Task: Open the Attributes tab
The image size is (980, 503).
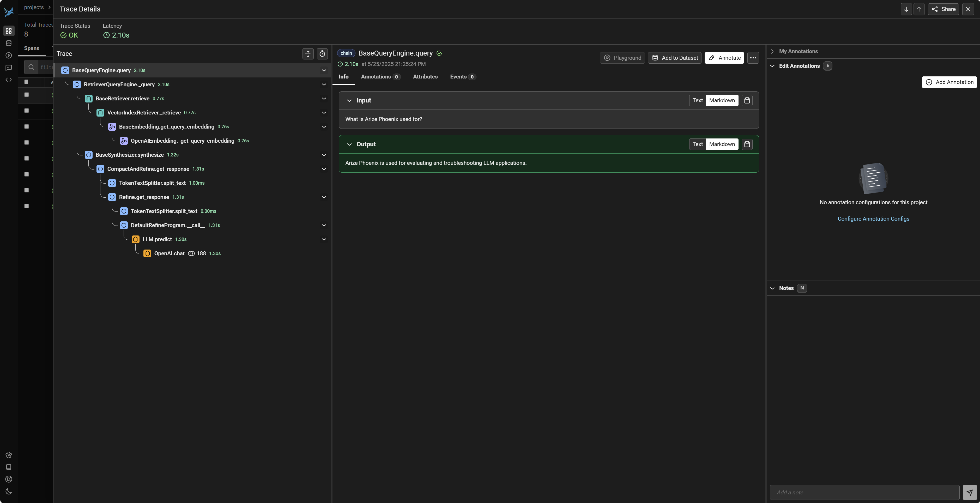Action: 425,77
